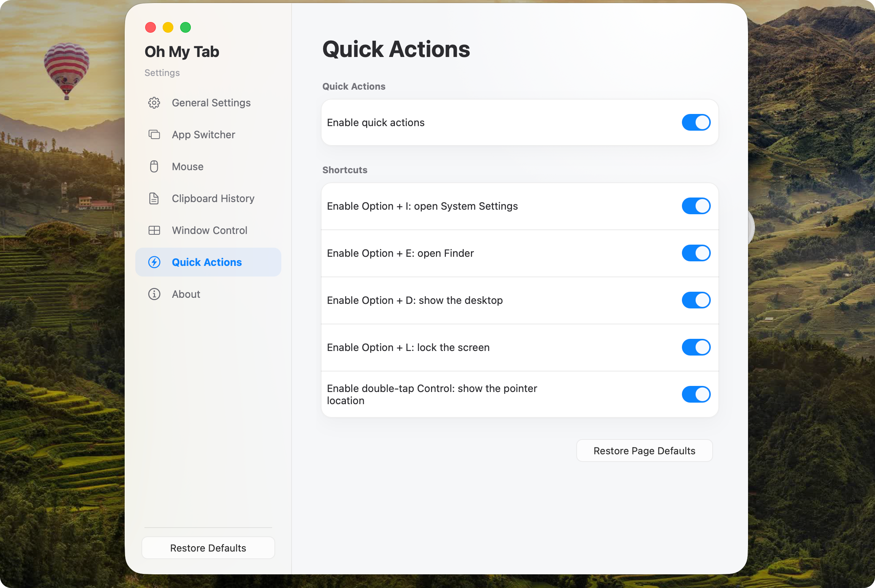Click the Clipboard History document icon

pos(154,199)
